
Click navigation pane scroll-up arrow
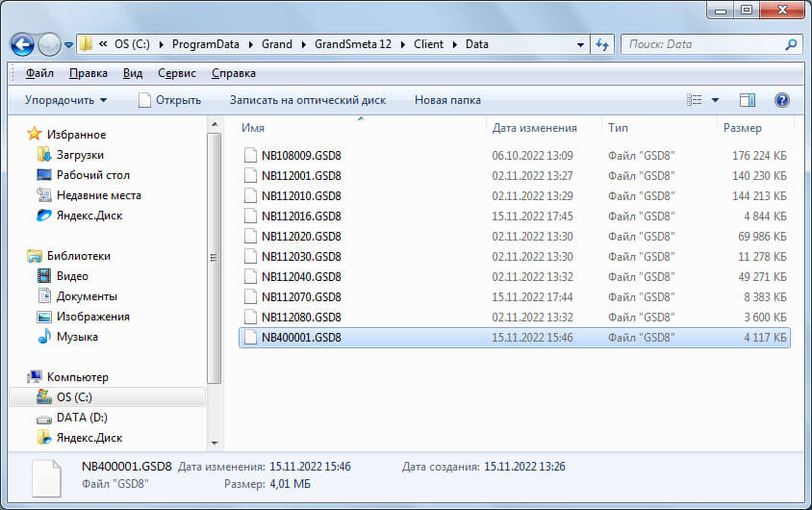tap(215, 124)
